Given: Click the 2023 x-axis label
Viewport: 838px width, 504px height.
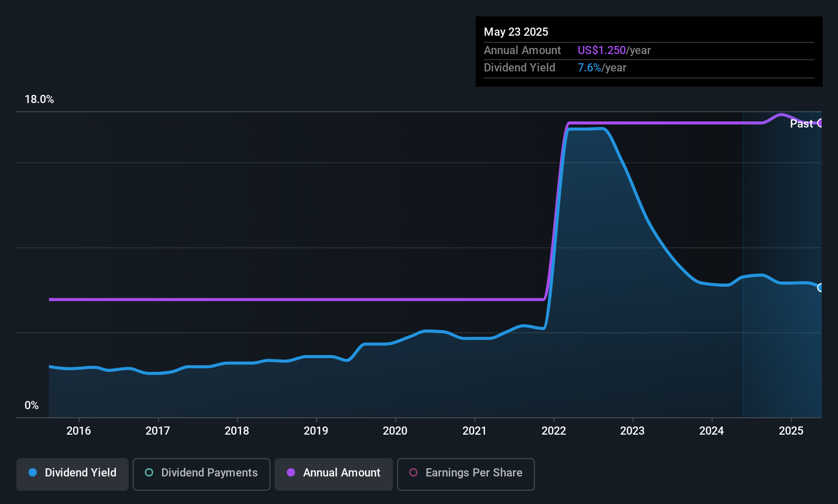Looking at the screenshot, I should point(632,431).
